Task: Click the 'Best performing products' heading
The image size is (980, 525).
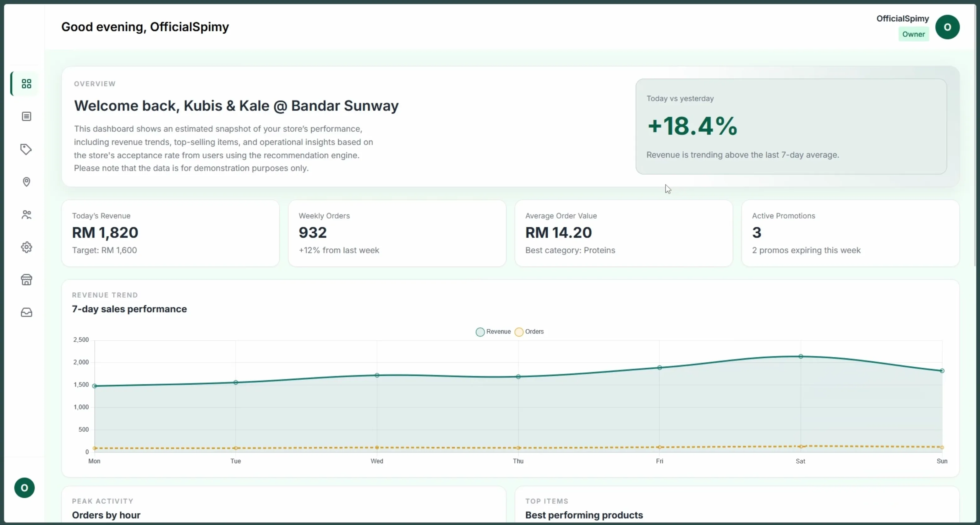Action: [584, 515]
